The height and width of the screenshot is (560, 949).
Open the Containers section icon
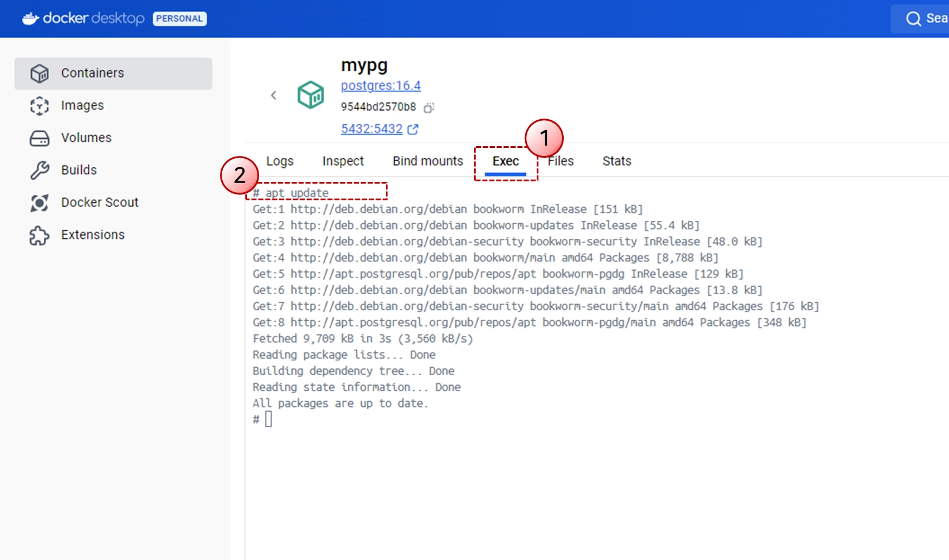[x=40, y=73]
